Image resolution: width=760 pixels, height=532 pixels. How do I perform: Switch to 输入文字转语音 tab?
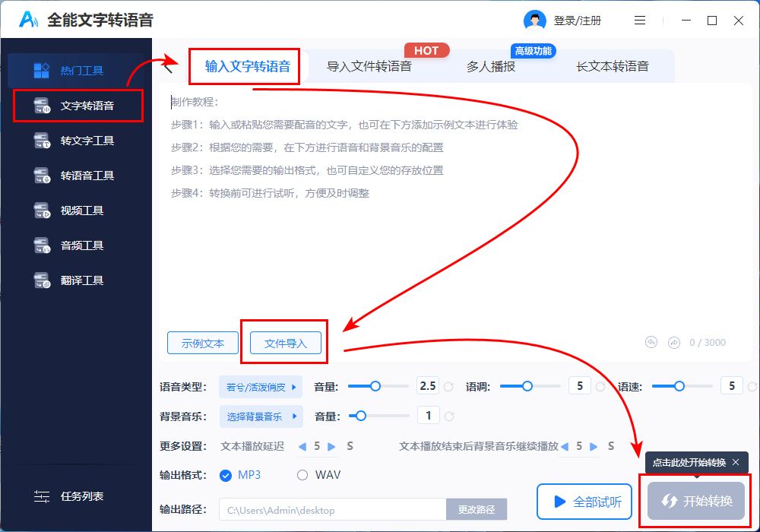[x=247, y=66]
